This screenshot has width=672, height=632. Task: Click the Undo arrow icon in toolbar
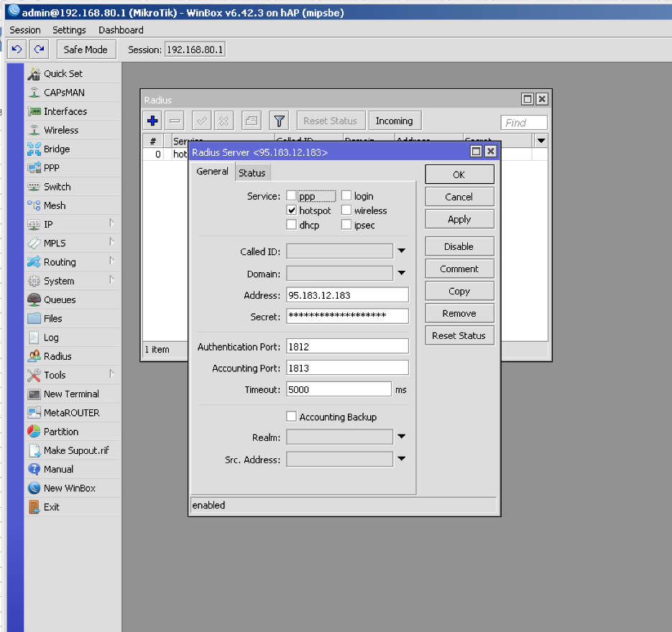17,50
